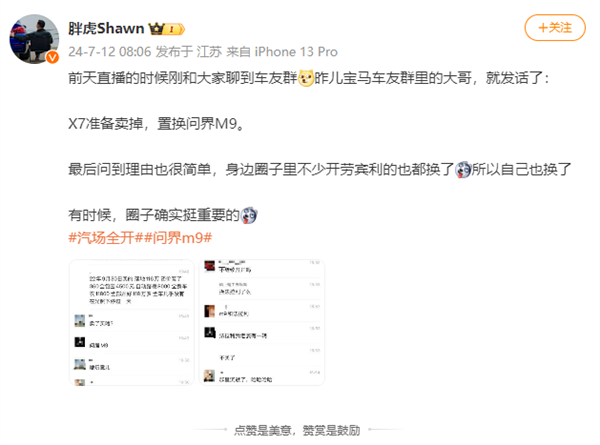Click the emoji after 也都换了
Image resolution: width=600 pixels, height=445 pixels.
pos(463,170)
